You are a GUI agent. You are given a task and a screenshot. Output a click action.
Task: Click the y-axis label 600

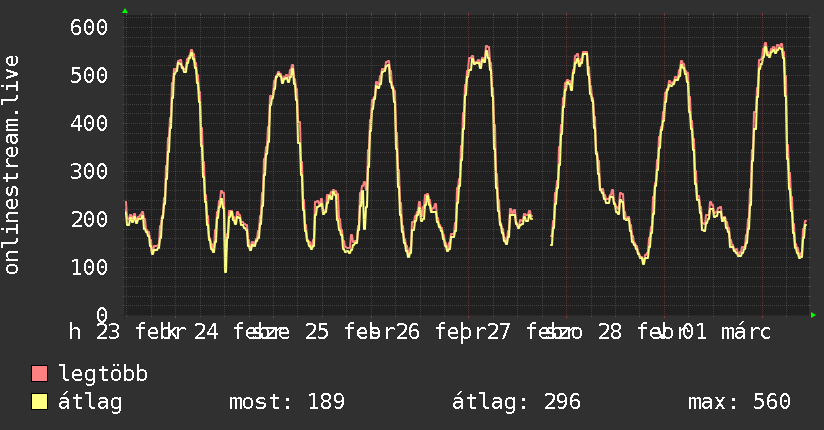pyautogui.click(x=89, y=27)
